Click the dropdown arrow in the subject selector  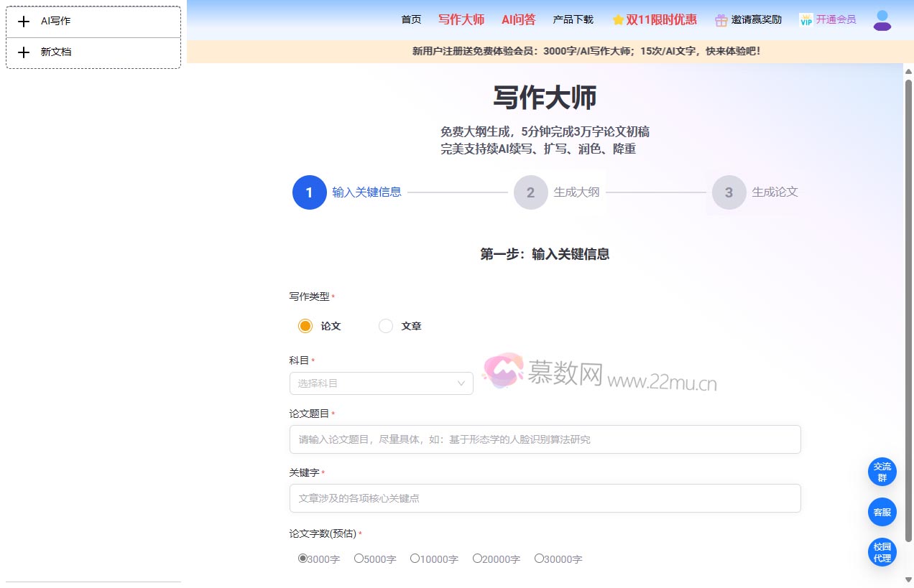tap(461, 383)
